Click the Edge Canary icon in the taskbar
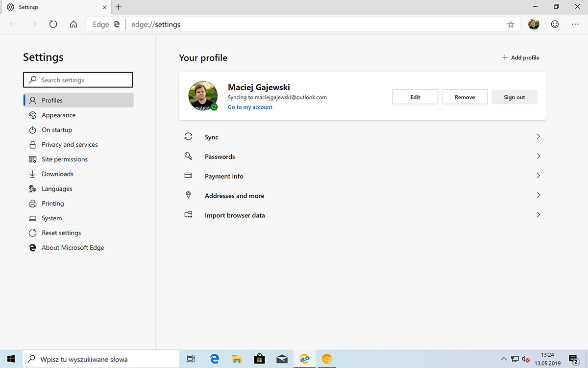 pyautogui.click(x=304, y=359)
